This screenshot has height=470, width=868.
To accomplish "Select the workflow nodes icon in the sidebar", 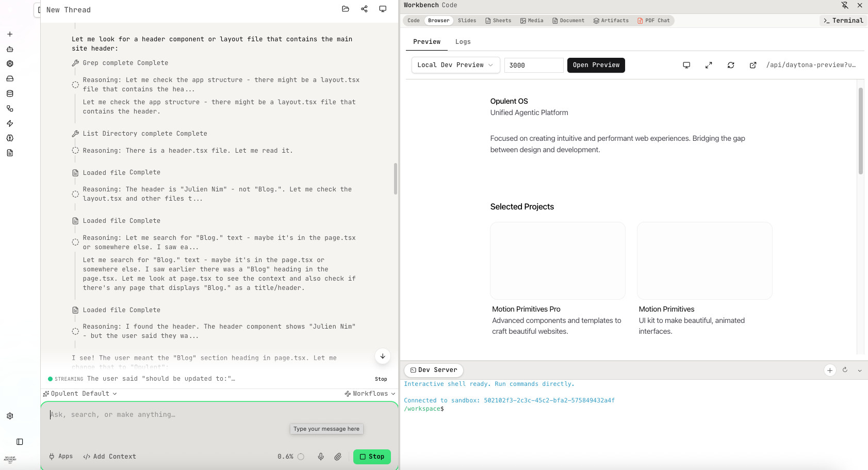I will [10, 108].
